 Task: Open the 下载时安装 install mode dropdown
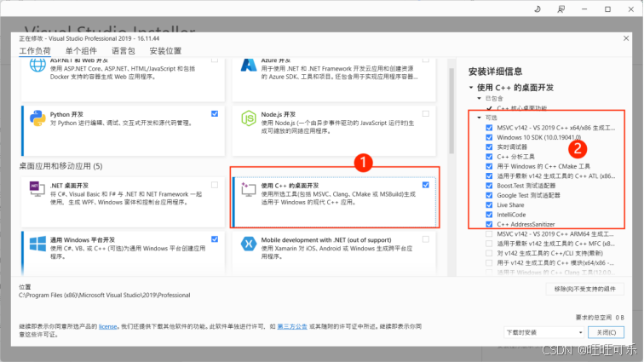tap(544, 332)
